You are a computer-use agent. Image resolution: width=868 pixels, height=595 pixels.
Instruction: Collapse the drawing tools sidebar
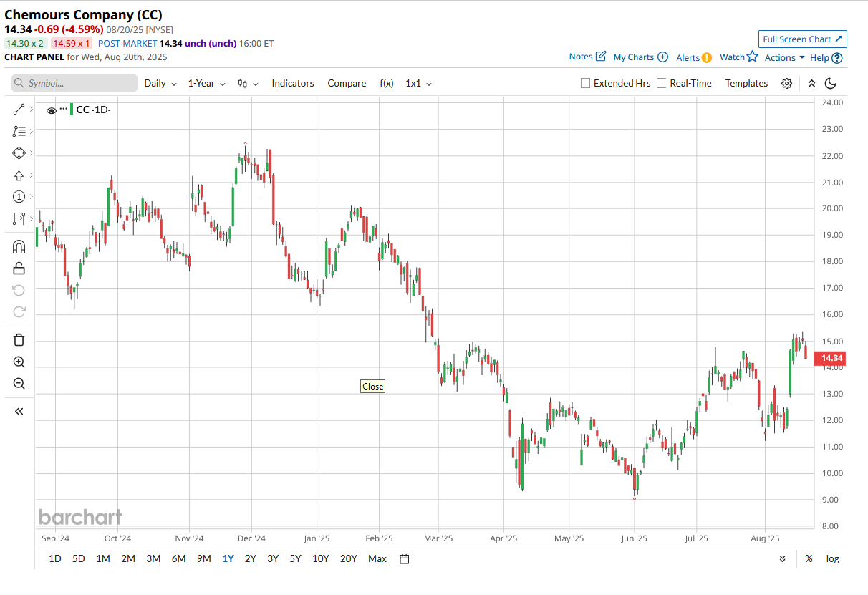19,412
